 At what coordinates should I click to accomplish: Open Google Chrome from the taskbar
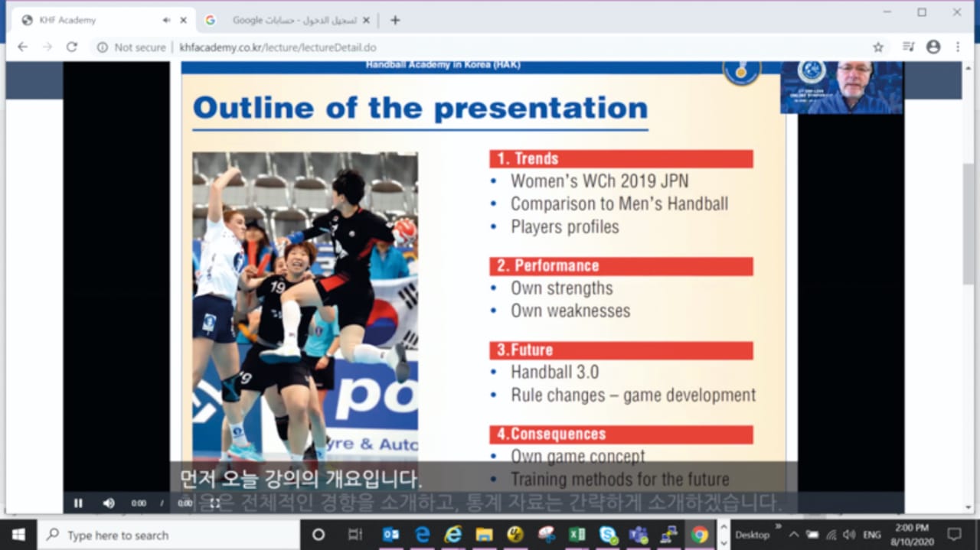(x=699, y=535)
